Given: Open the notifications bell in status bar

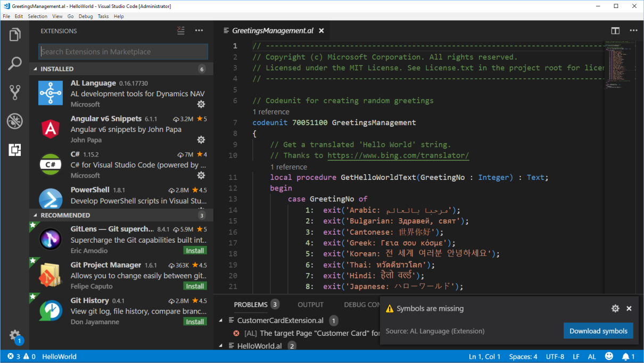Looking at the screenshot, I should 629,357.
